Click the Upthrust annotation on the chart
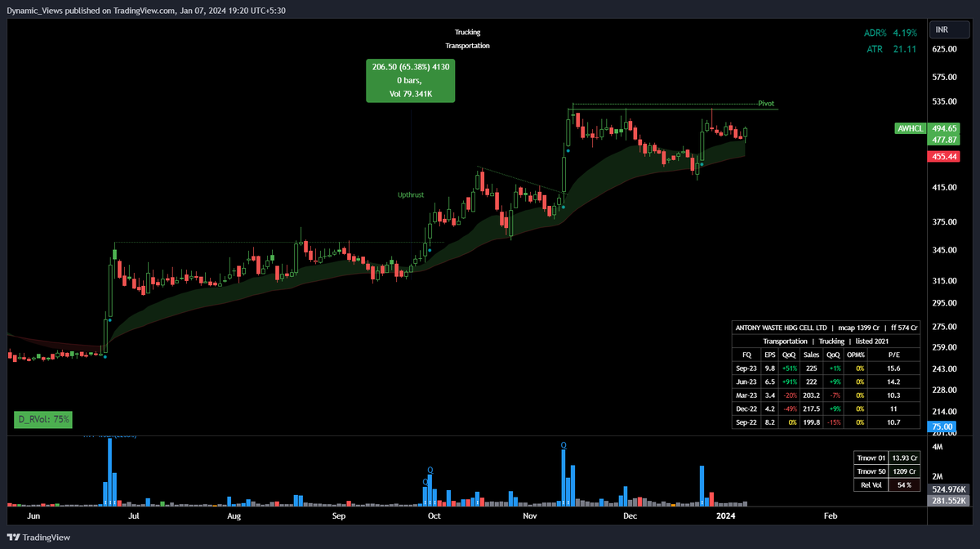980x549 pixels. click(410, 195)
